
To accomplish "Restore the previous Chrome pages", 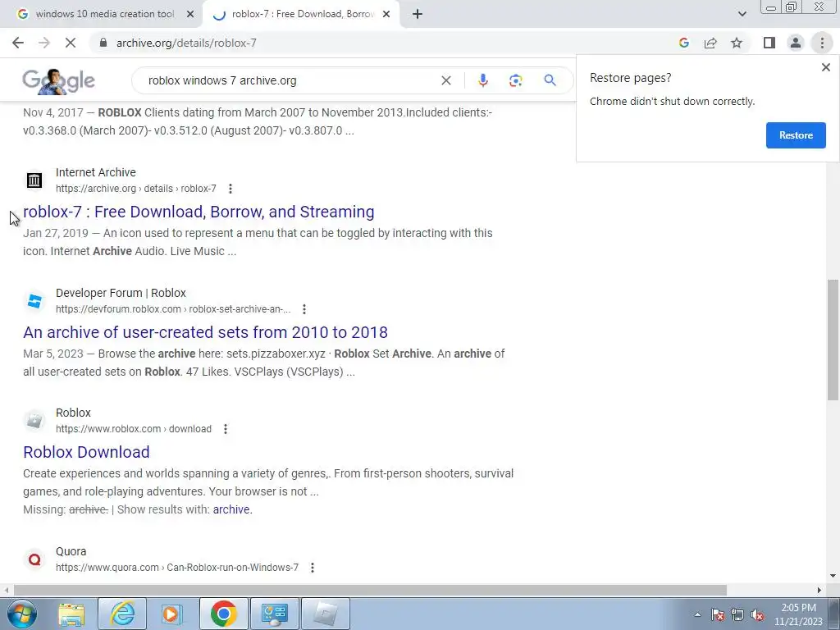I will click(x=796, y=135).
